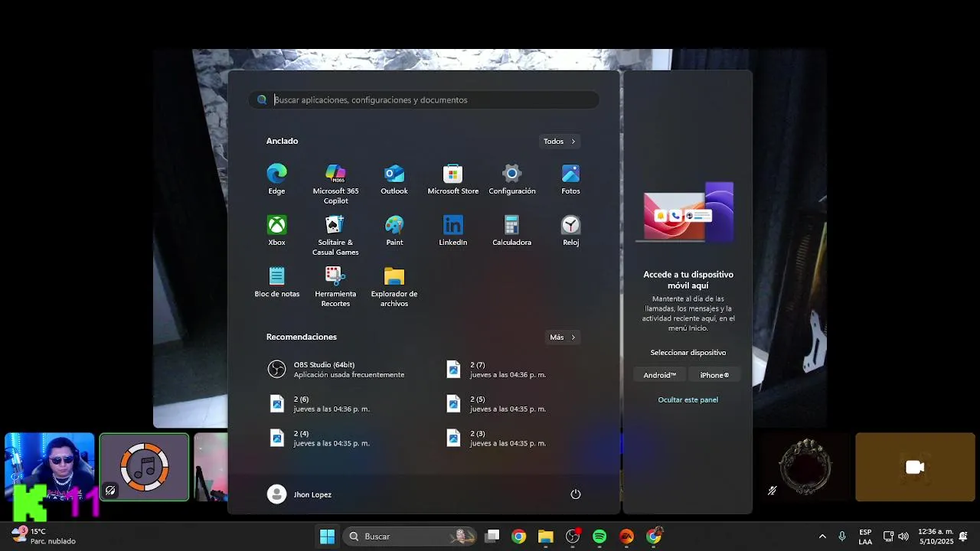The height and width of the screenshot is (551, 980).
Task: Open clock showing 12:36 a. m.
Action: click(935, 536)
